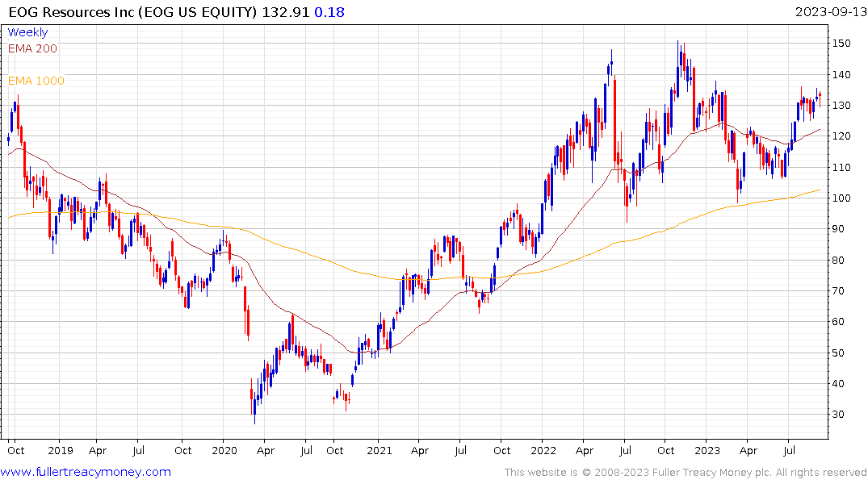Click the last price value 132.91
This screenshot has width=868, height=484.
[x=285, y=12]
